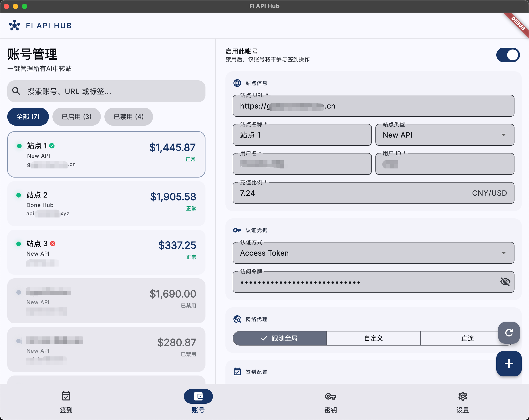Click the green verified badge on 站点 1
The image size is (529, 420).
pyautogui.click(x=52, y=146)
